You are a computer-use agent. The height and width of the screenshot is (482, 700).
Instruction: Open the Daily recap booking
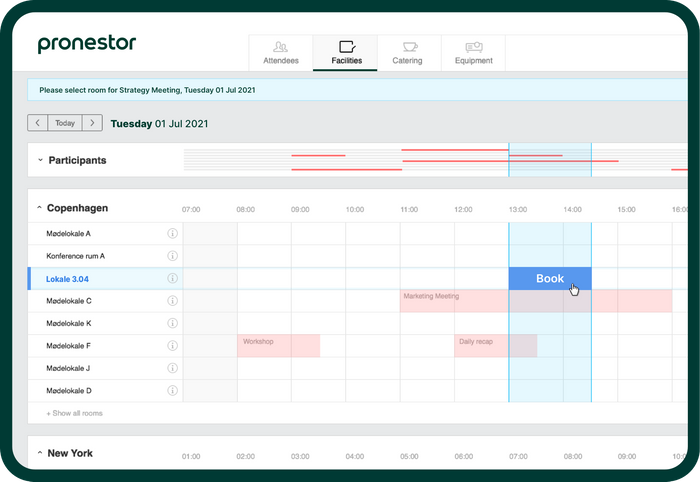pyautogui.click(x=496, y=346)
